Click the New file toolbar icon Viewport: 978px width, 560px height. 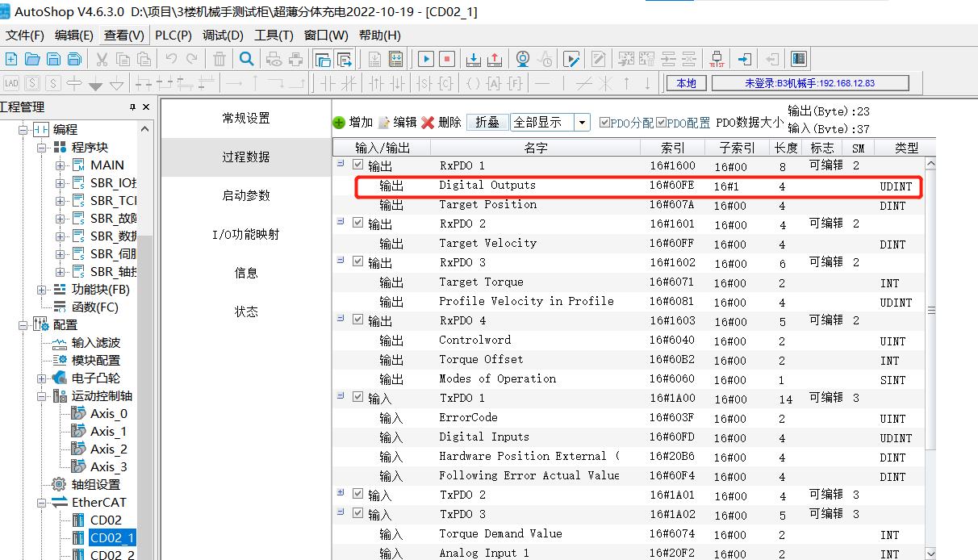click(x=11, y=59)
